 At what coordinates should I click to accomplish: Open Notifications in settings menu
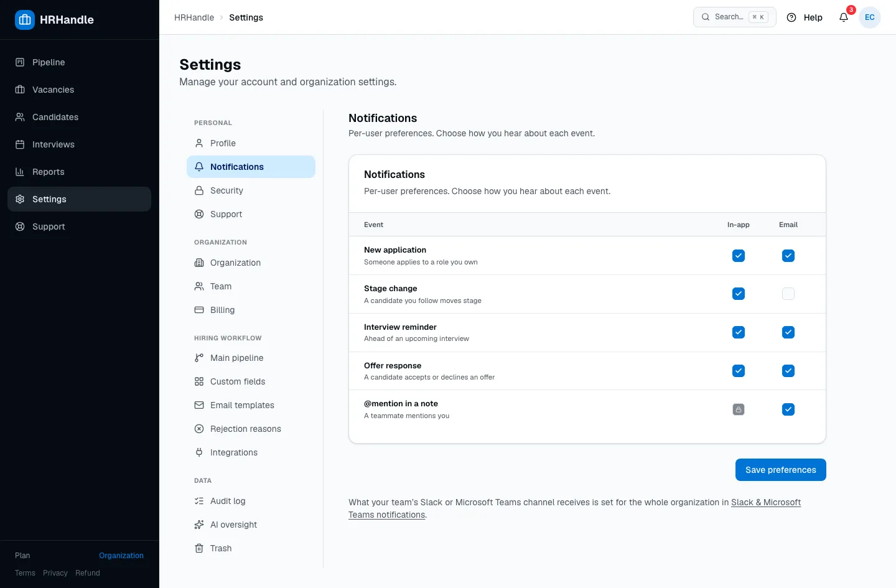point(251,167)
